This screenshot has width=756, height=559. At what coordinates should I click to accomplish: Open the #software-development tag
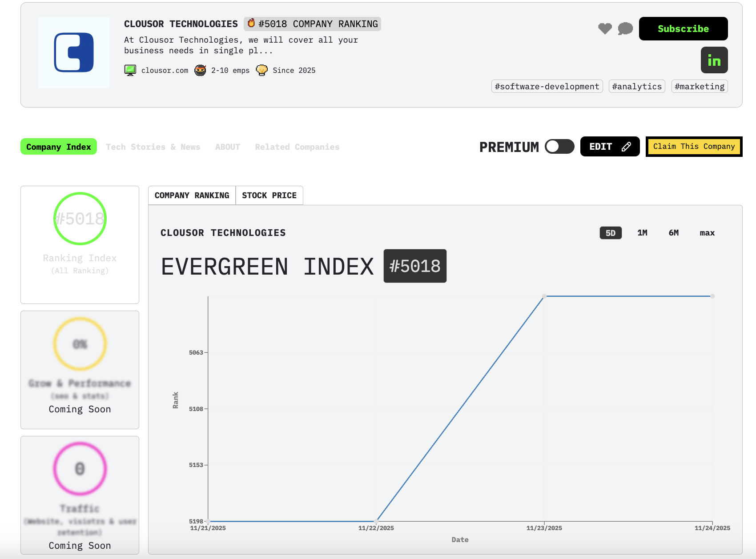pyautogui.click(x=547, y=87)
